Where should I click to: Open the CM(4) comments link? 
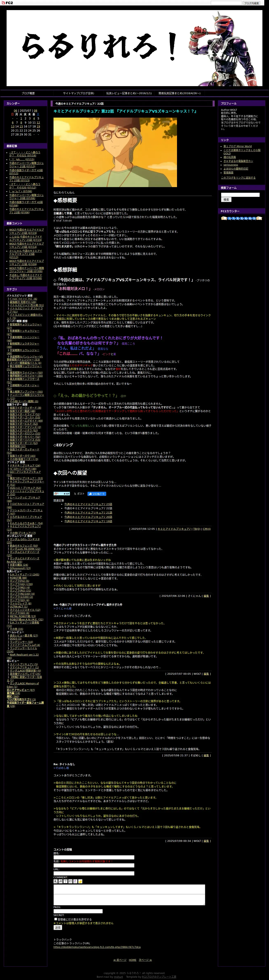(206, 529)
